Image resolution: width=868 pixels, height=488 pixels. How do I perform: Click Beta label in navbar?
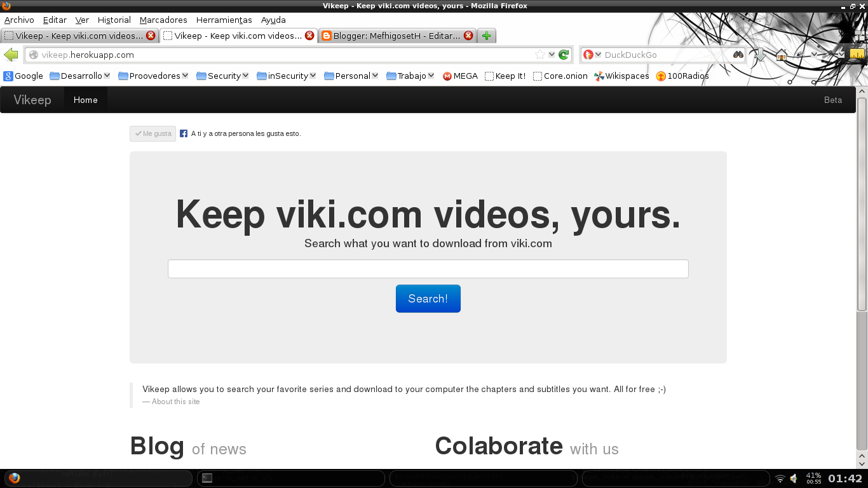click(833, 100)
